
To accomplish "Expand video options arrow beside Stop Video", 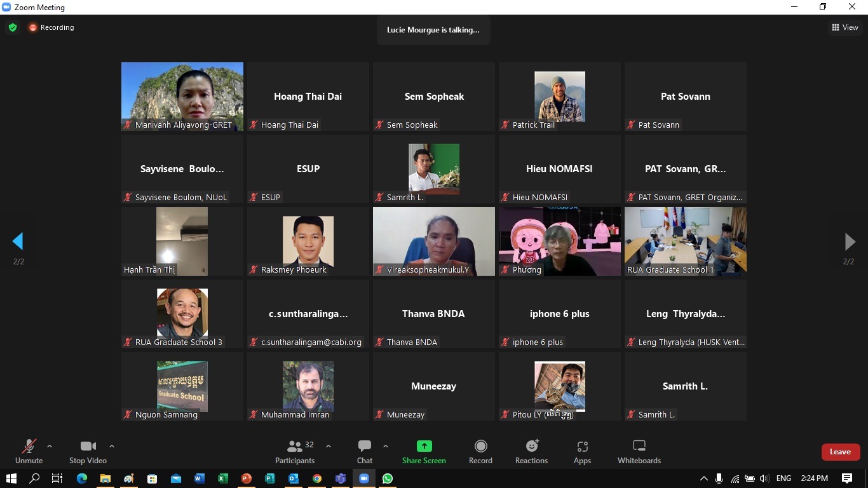I will pos(112,446).
